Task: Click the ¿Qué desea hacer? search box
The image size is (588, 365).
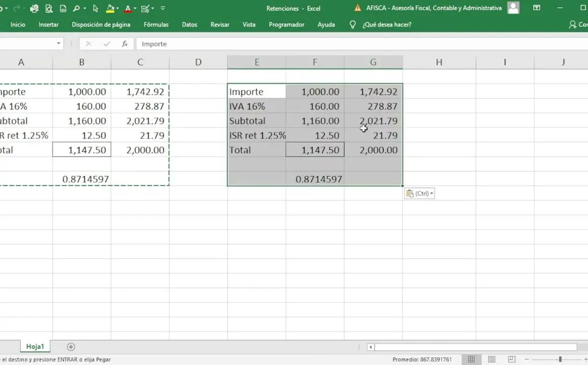Action: coord(387,25)
